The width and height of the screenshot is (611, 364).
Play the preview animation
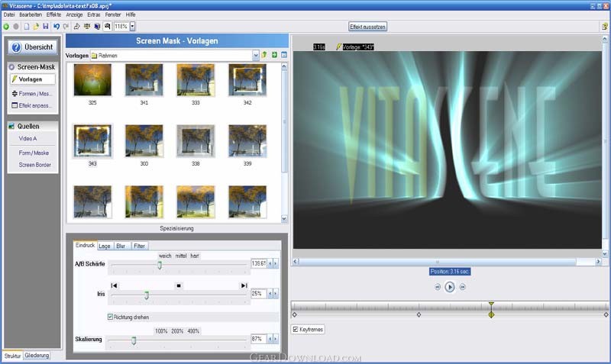[x=449, y=287]
